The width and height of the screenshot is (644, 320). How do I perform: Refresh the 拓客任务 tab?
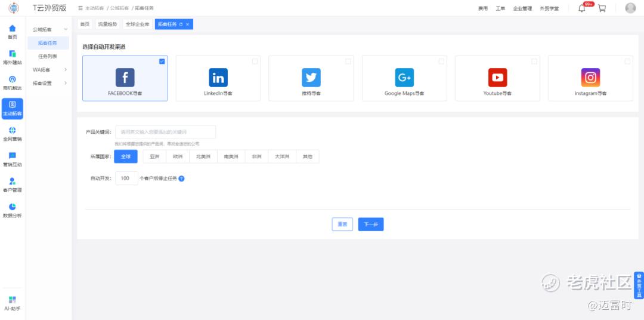tap(181, 24)
